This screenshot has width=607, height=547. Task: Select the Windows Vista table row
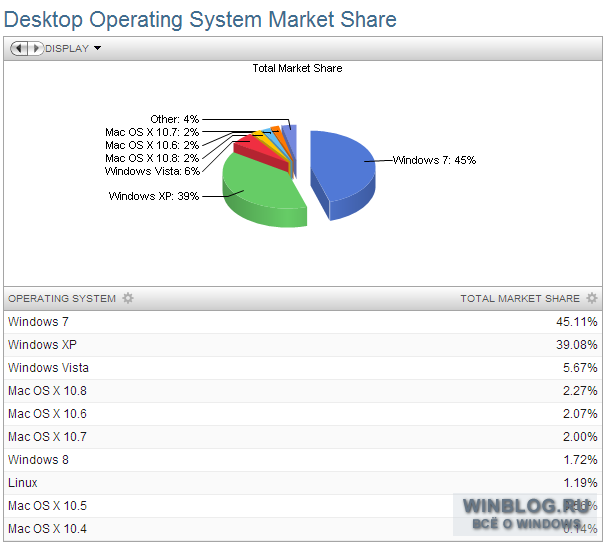pyautogui.click(x=303, y=368)
